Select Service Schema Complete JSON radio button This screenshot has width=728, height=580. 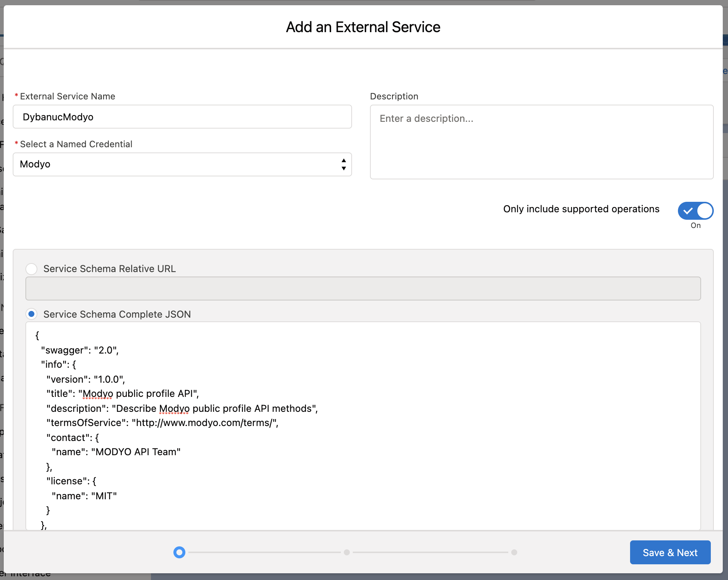(x=31, y=314)
